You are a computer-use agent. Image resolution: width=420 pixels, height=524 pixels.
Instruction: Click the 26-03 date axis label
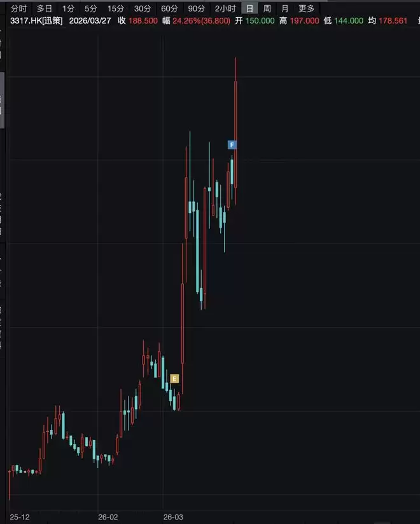coord(173,517)
